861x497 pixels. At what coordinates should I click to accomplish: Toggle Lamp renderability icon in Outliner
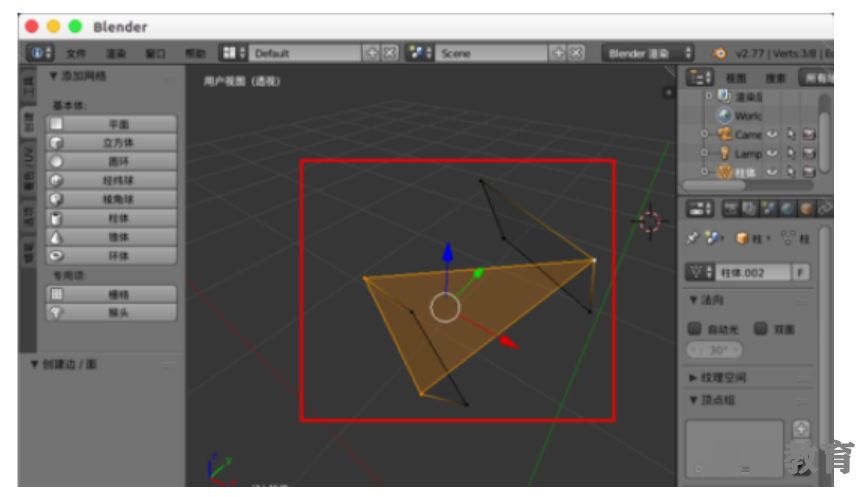(x=809, y=153)
